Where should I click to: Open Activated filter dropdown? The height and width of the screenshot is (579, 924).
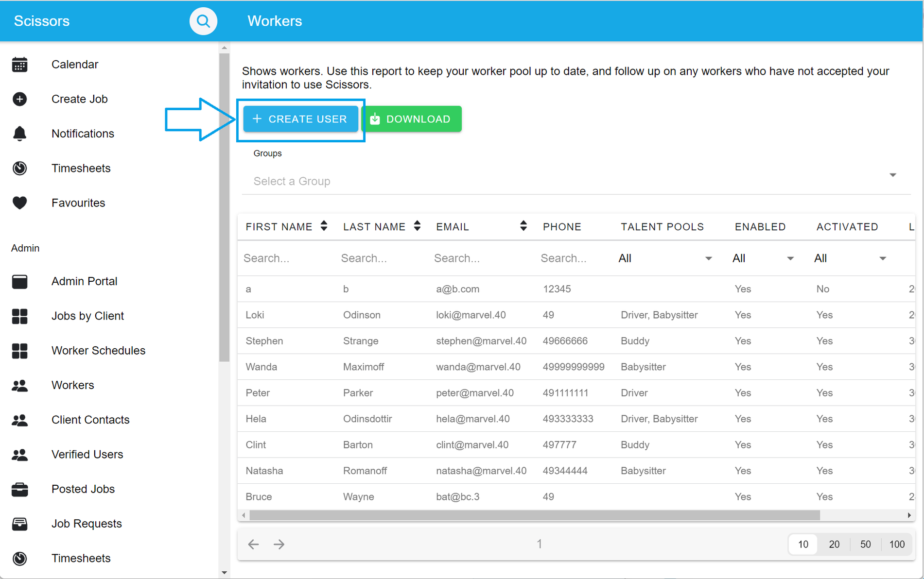point(851,258)
